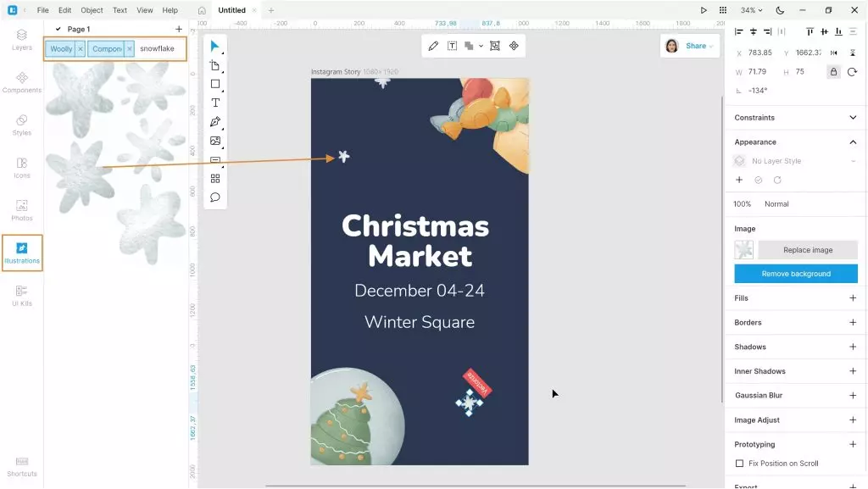868x489 pixels.
Task: Select the Image insert tool
Action: [x=214, y=141]
